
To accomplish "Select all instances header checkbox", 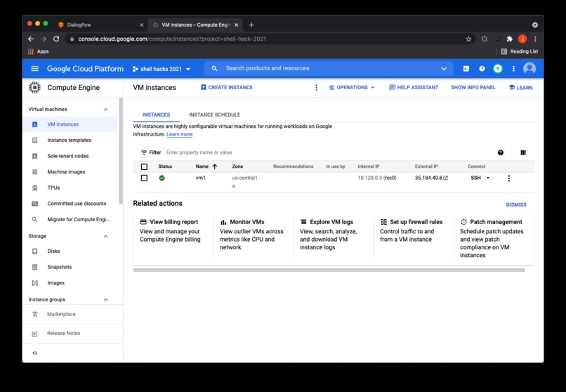I will (144, 166).
